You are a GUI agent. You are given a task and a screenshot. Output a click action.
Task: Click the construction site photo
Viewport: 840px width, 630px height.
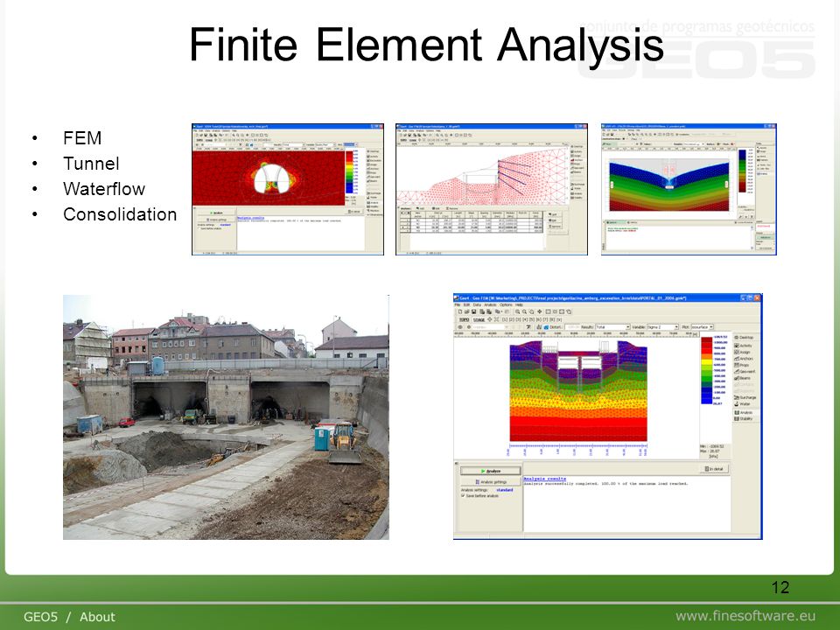point(226,416)
